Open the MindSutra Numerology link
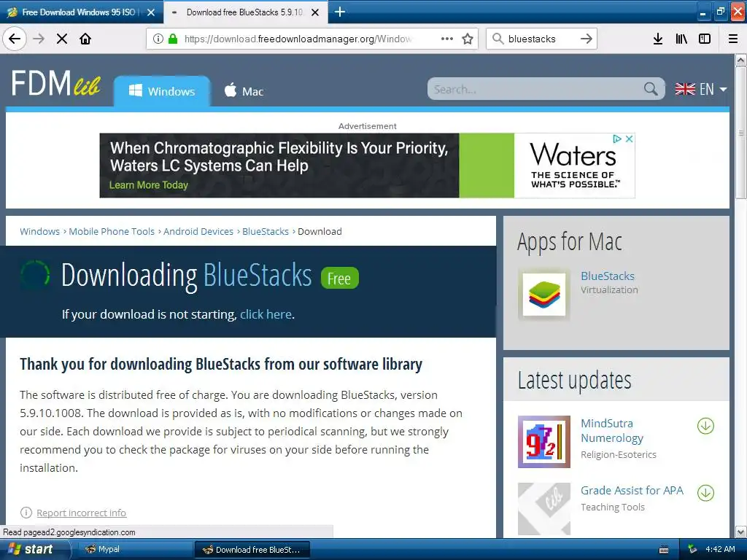This screenshot has width=747, height=560. coord(612,430)
